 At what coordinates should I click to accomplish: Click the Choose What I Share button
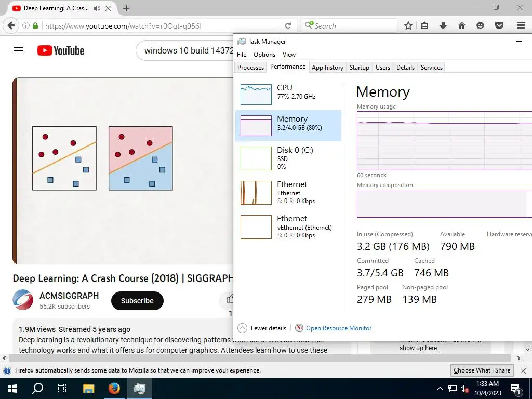[482, 370]
